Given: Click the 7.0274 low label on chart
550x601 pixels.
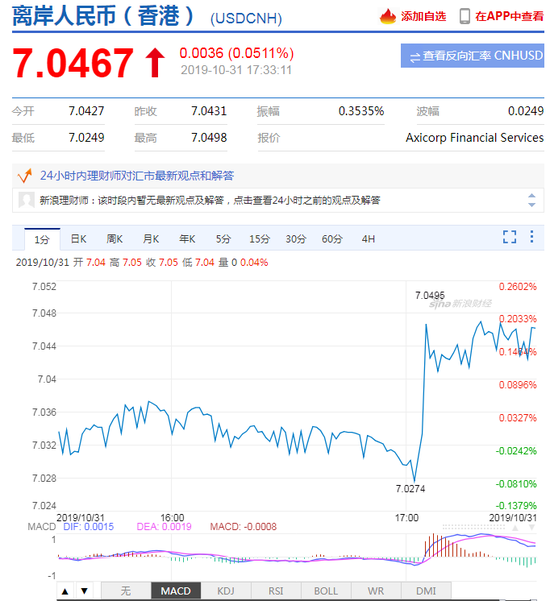Looking at the screenshot, I should click(410, 489).
